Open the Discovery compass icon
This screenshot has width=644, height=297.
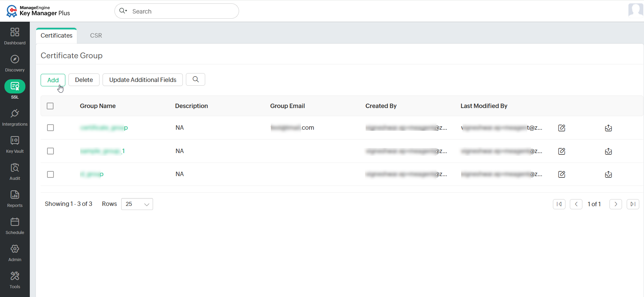(x=15, y=59)
